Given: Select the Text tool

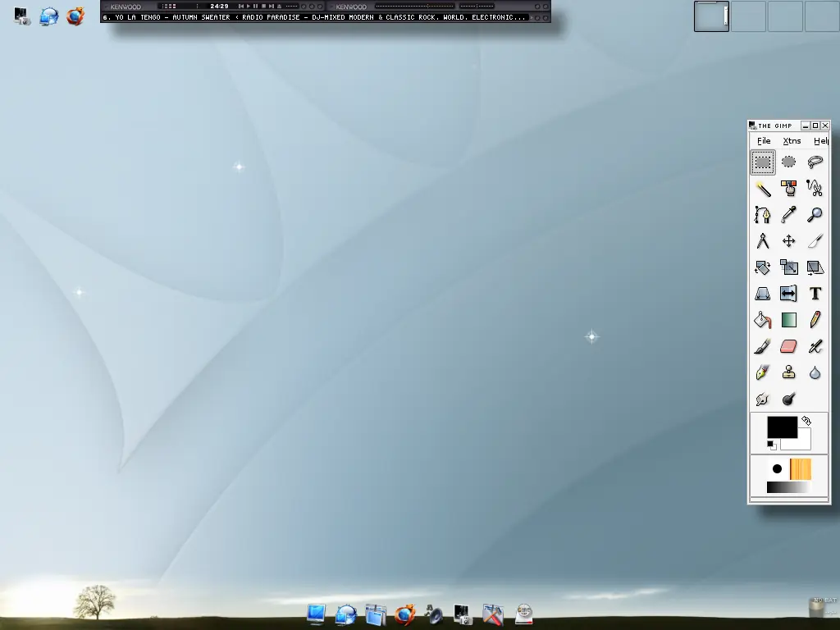Looking at the screenshot, I should pyautogui.click(x=815, y=294).
